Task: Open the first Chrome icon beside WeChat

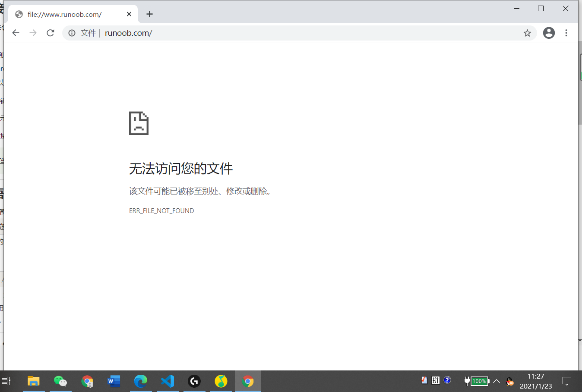Action: [x=87, y=381]
